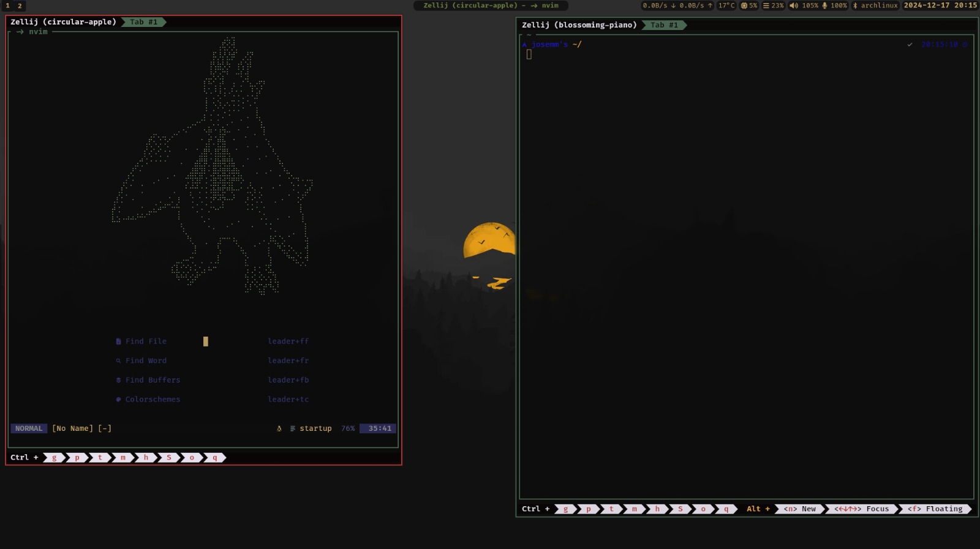This screenshot has height=549, width=980.
Task: Click the speaker volume icon in top bar
Action: point(794,6)
